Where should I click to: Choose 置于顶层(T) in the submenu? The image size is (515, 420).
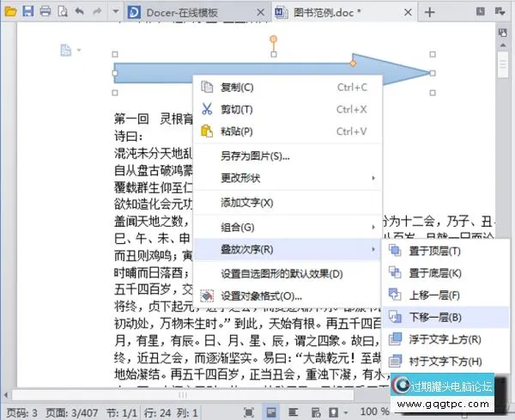click(x=445, y=251)
